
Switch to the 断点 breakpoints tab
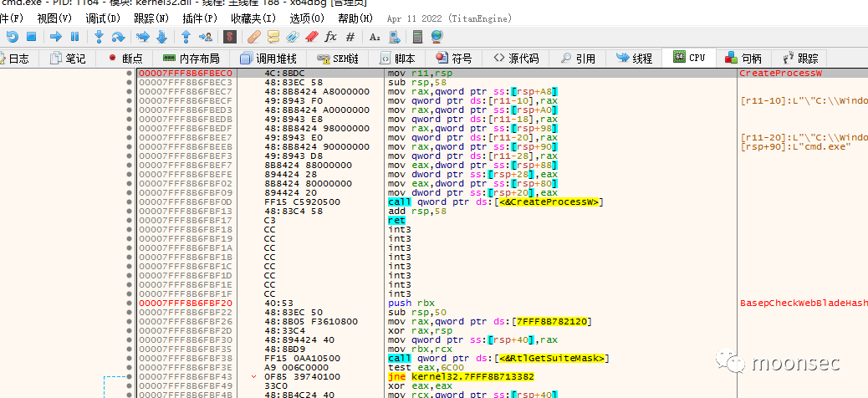(125, 59)
